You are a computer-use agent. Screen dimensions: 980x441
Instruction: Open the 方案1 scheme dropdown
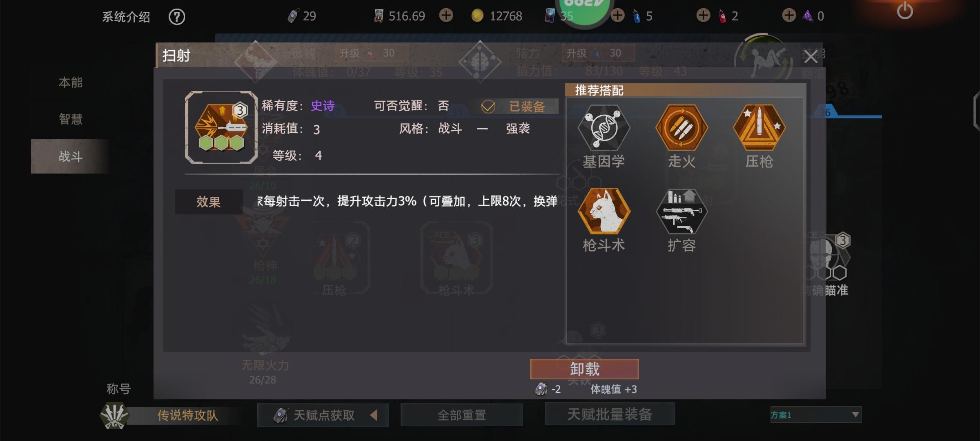click(x=816, y=415)
